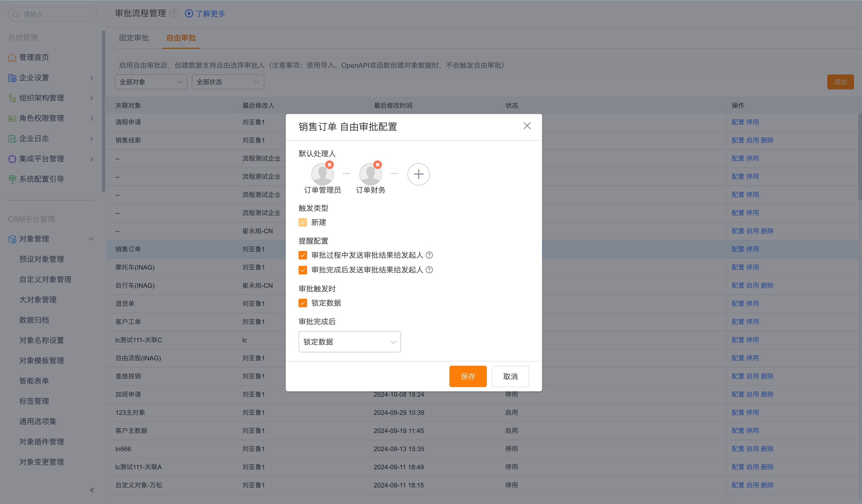Viewport: 862px width, 504px height.
Task: Open the 全部状态 filter dropdown
Action: click(228, 82)
